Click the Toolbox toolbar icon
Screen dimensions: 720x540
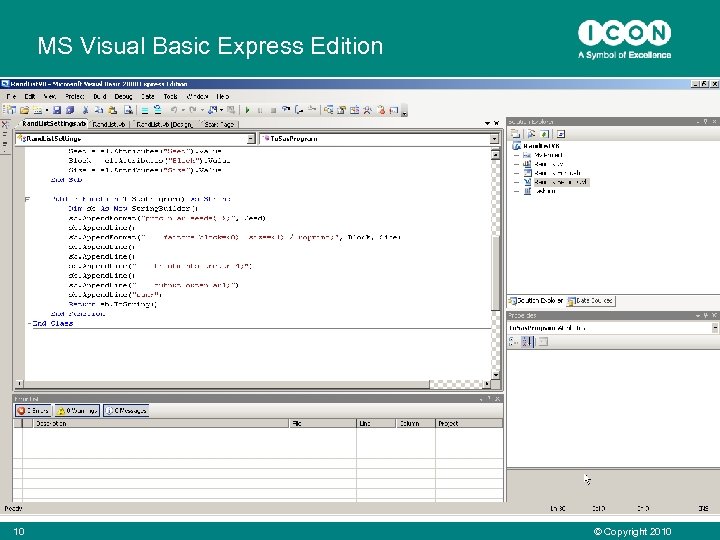367,110
